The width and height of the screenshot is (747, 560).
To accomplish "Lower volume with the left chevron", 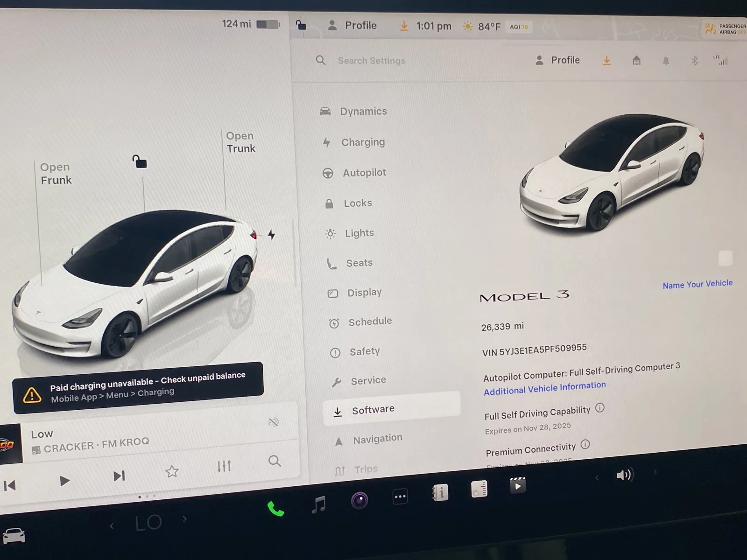I will click(596, 477).
